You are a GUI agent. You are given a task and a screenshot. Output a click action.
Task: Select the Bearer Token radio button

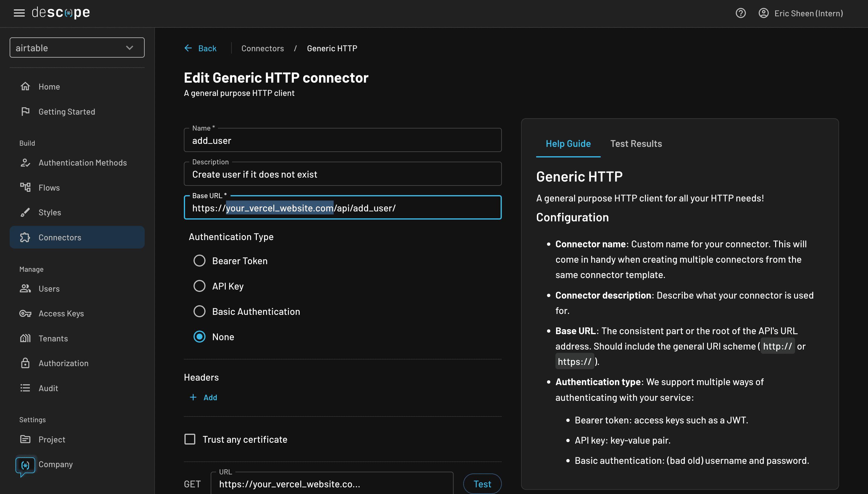point(199,261)
